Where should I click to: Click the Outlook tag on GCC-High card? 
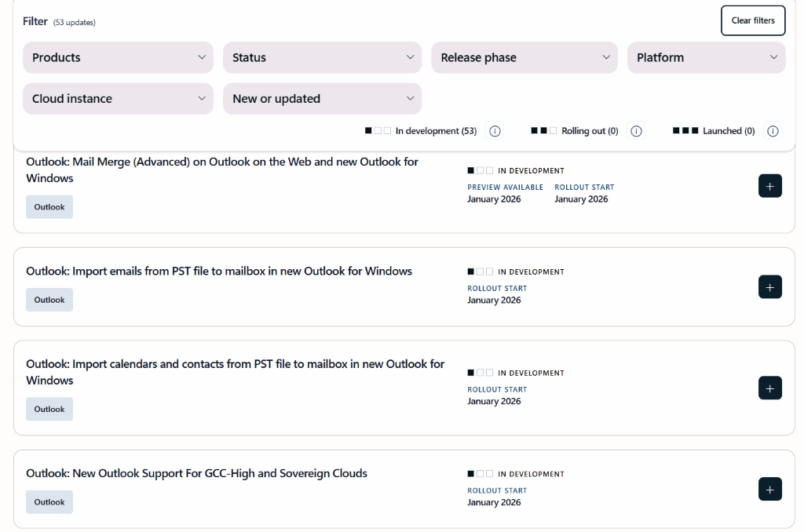tap(49, 501)
